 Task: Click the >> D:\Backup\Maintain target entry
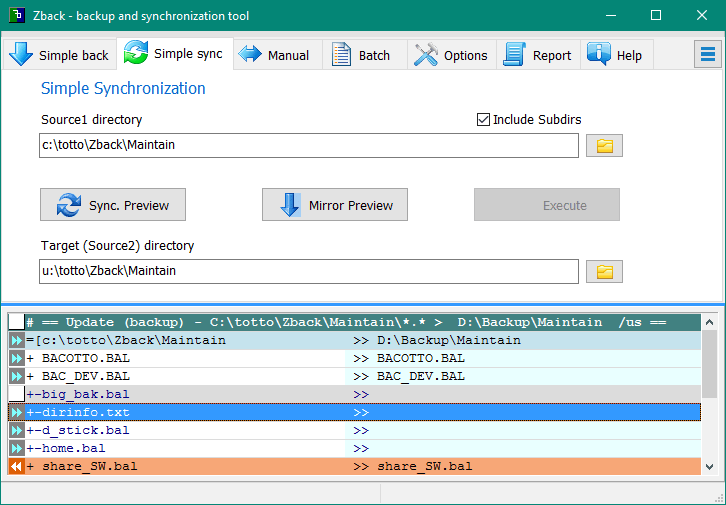(437, 340)
